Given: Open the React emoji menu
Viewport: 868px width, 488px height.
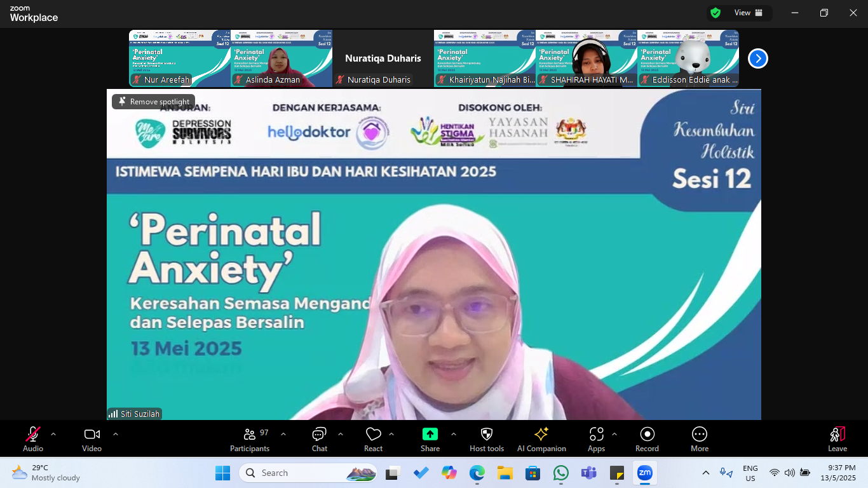Looking at the screenshot, I should pyautogui.click(x=373, y=439).
